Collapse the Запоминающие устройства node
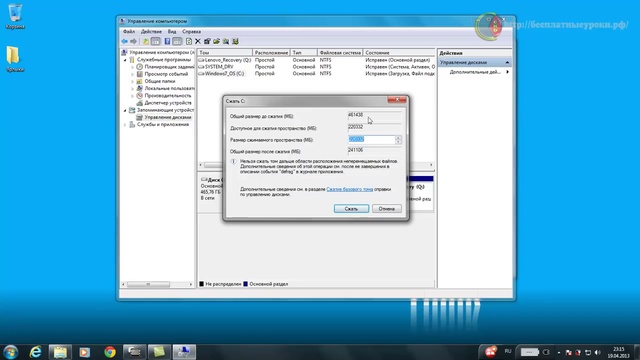 click(125, 110)
